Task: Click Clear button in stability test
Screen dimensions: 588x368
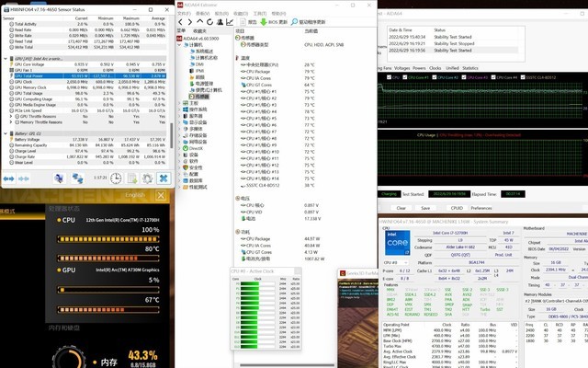Action: tap(401, 208)
